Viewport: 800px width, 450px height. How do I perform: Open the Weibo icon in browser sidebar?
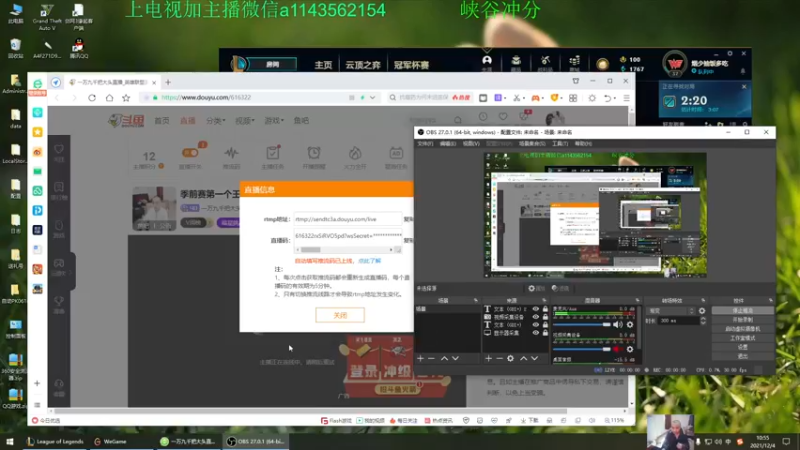37,152
